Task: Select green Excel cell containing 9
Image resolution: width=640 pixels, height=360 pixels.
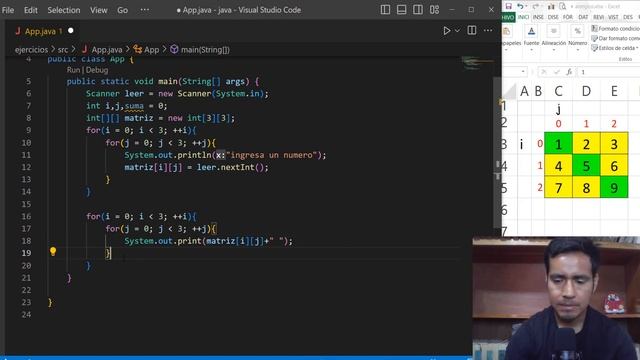Action: coord(614,187)
